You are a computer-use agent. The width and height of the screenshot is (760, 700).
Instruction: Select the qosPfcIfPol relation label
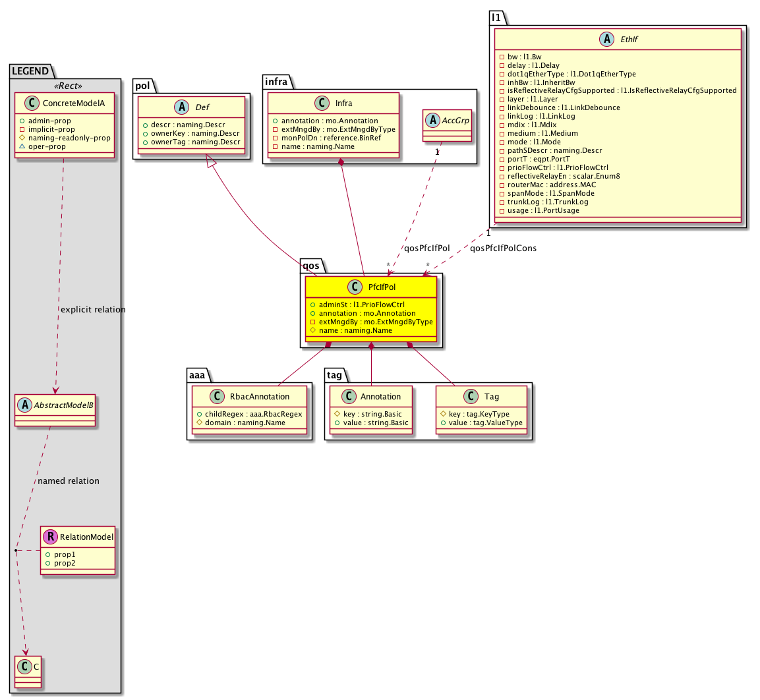[427, 248]
